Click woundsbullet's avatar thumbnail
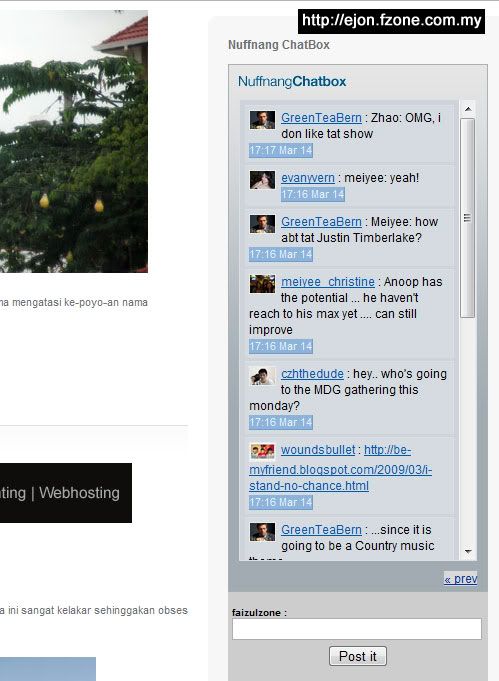This screenshot has width=499, height=681. [262, 452]
